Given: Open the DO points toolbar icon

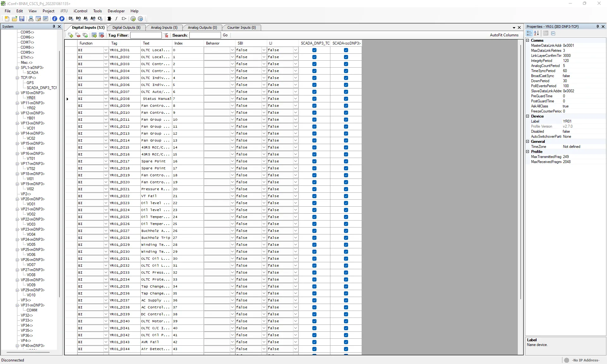Looking at the screenshot, I should point(78,19).
